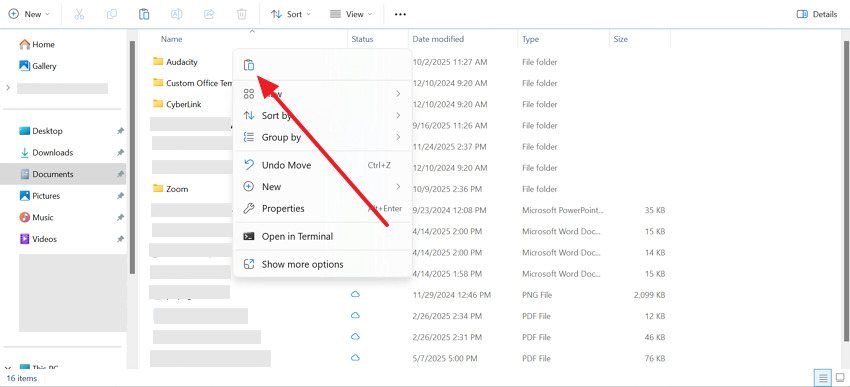
Task: Click the Audacity folder icon
Action: click(158, 61)
